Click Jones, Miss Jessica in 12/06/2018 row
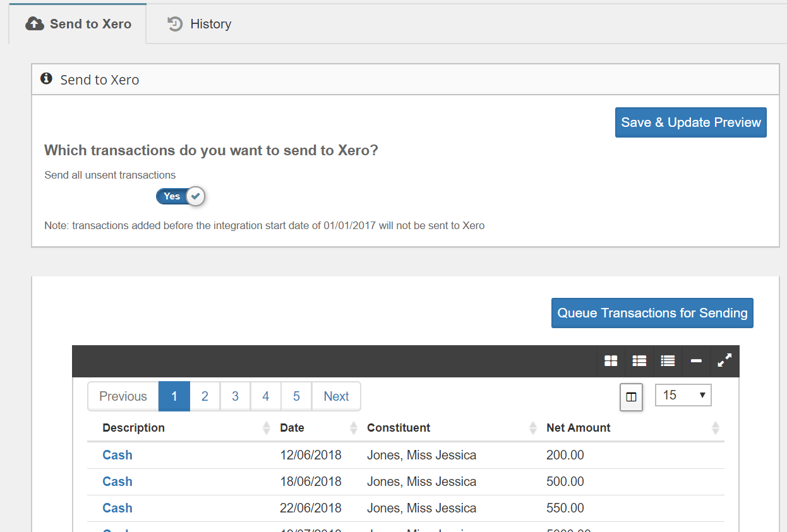The width and height of the screenshot is (787, 532). (421, 455)
